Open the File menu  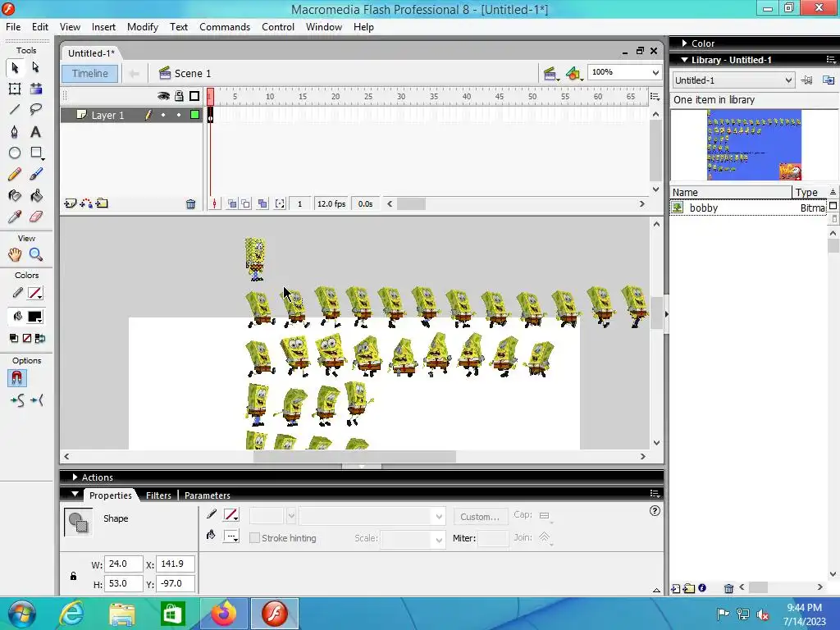(13, 27)
